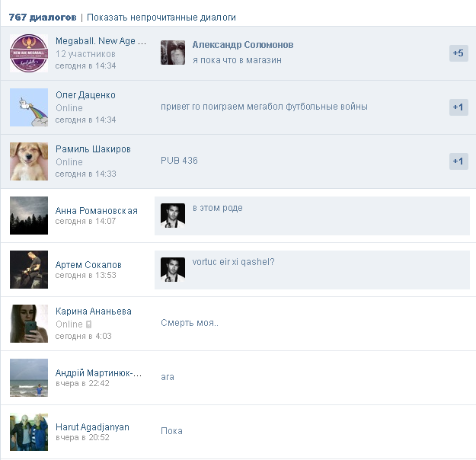The width and height of the screenshot is (476, 460).
Task: Open Harut Agadjanyan dialog name
Action: coord(92,427)
